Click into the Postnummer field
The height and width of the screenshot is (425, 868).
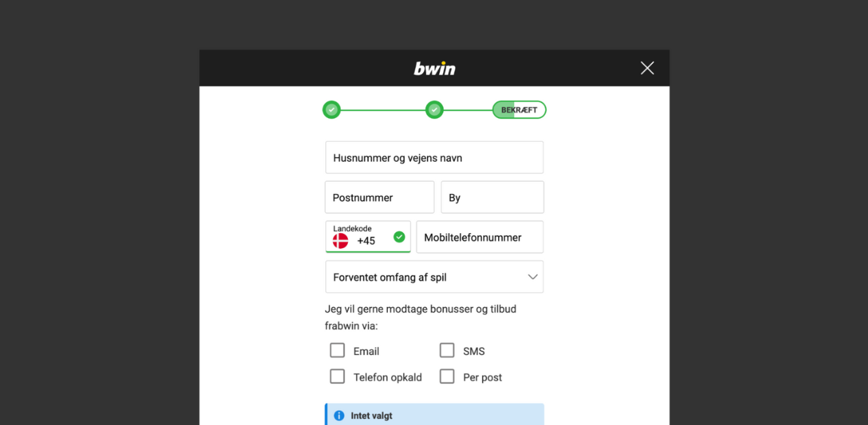tap(379, 197)
